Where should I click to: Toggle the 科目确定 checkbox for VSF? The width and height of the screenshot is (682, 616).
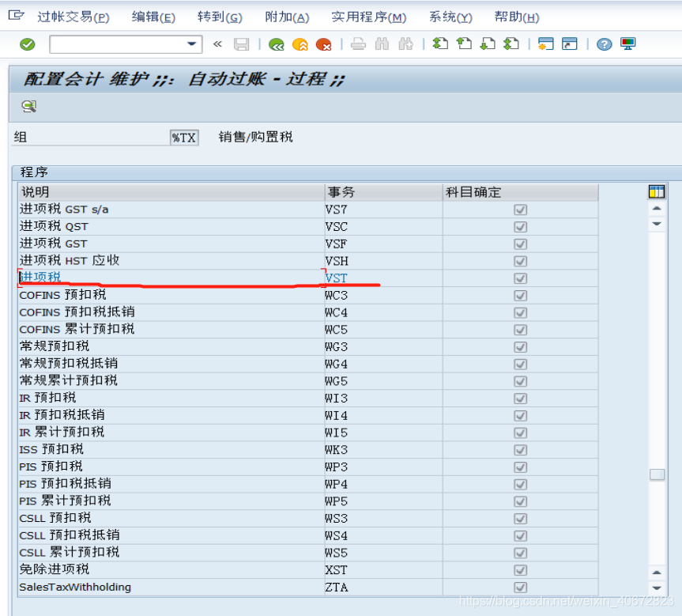520,244
